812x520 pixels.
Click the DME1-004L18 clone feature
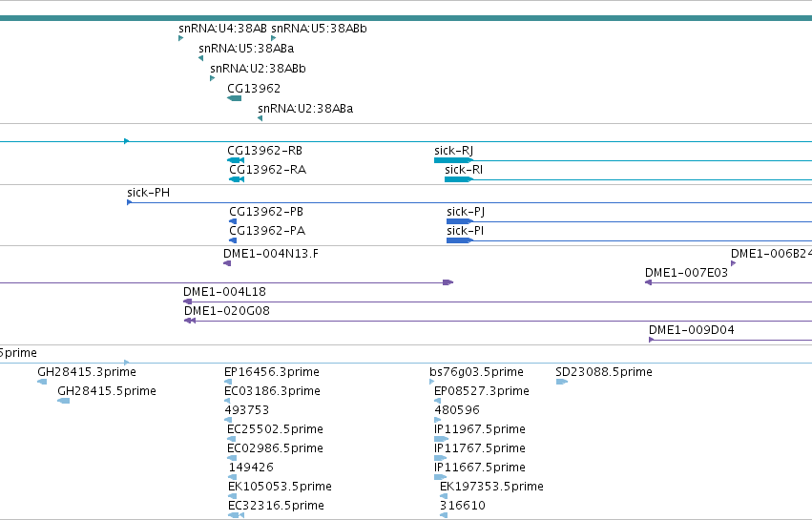498,302
